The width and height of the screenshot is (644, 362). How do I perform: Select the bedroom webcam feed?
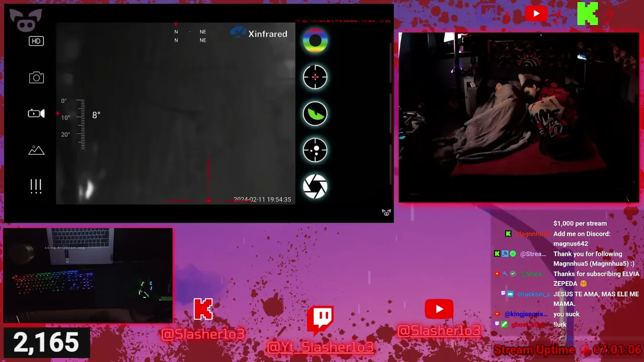519,118
